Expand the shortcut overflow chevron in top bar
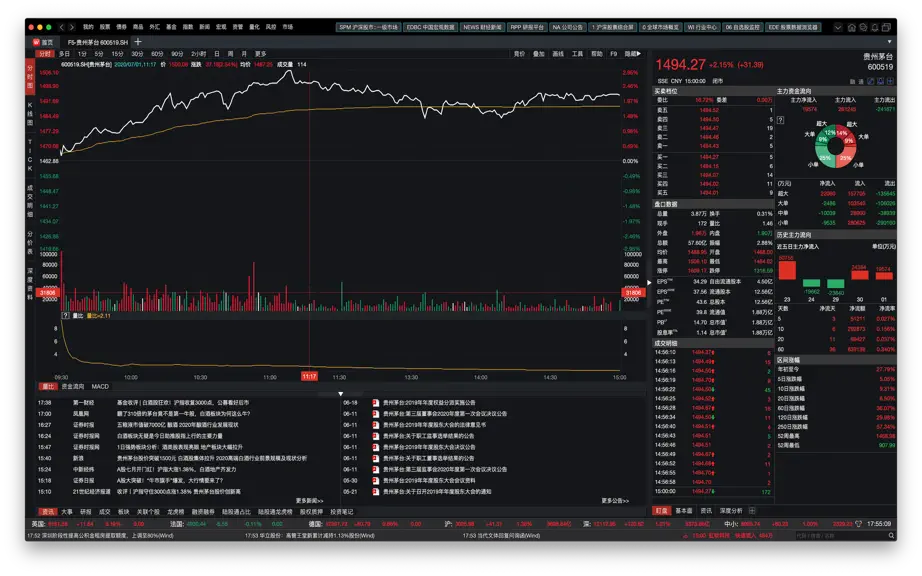 click(x=837, y=28)
